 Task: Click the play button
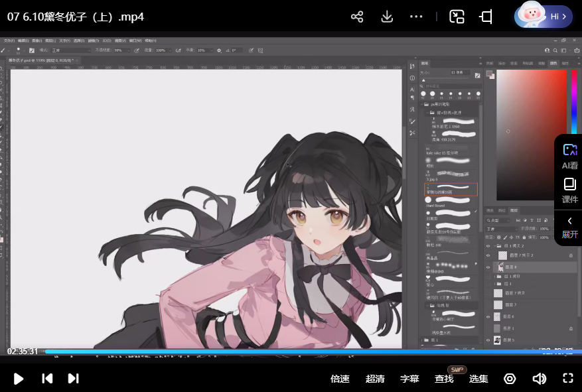point(19,378)
